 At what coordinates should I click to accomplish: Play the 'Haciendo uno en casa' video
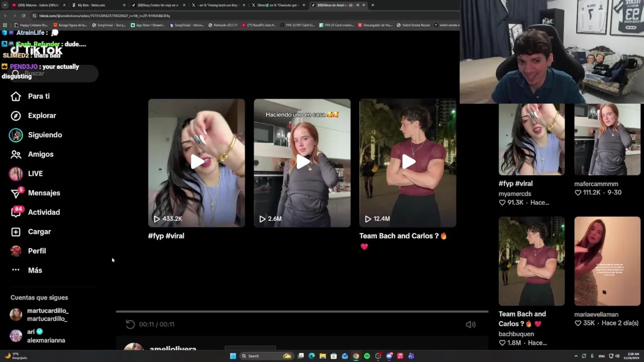(302, 163)
